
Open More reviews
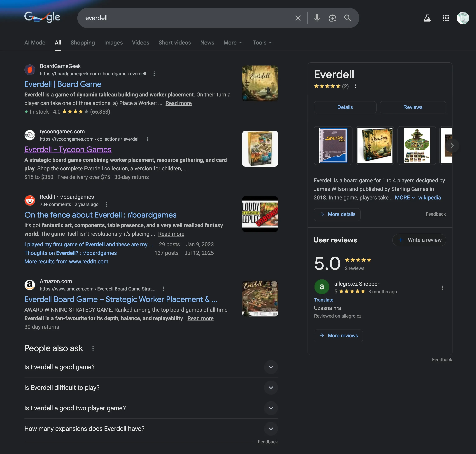tap(338, 336)
